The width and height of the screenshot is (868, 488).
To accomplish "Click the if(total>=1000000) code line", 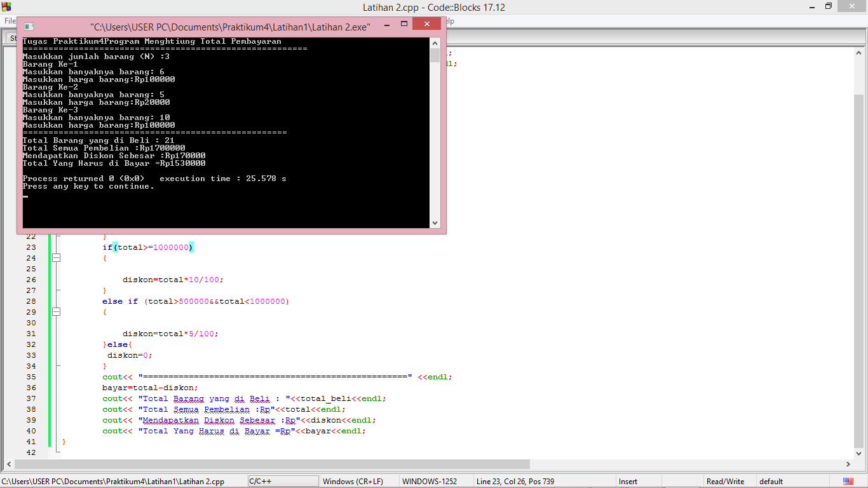I will coord(148,247).
